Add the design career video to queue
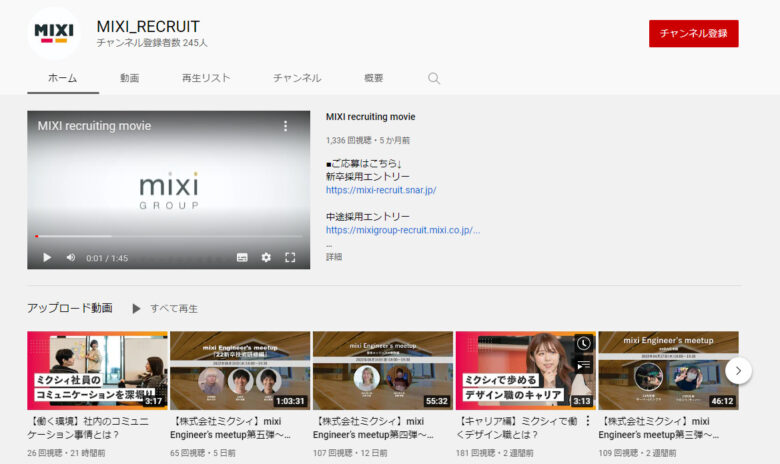 [584, 366]
